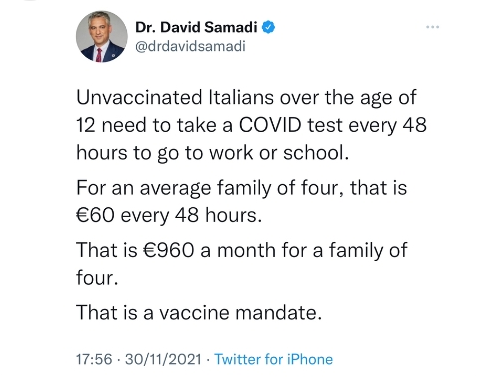The width and height of the screenshot is (477, 377).
Task: Click the Dr. David Samadi display name
Action: pos(196,27)
